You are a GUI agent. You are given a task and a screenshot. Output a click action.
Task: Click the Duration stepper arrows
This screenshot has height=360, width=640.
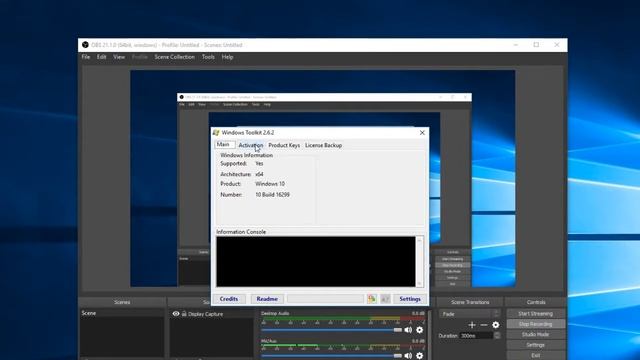(497, 336)
